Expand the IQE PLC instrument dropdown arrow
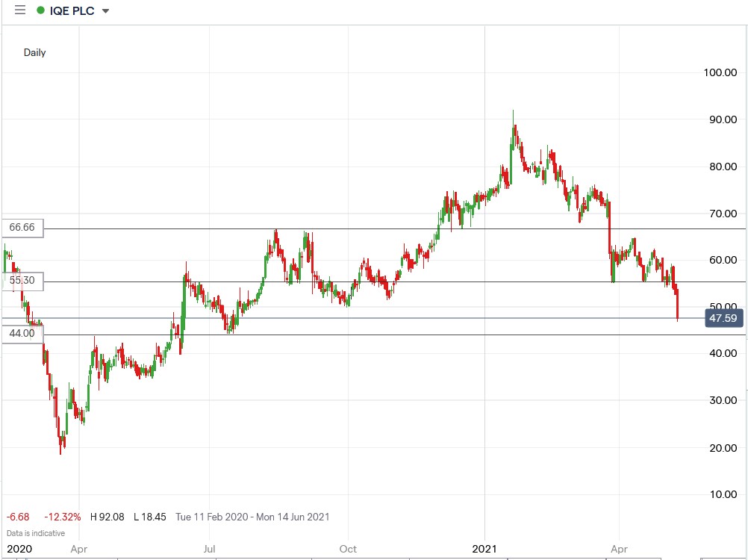The width and height of the screenshot is (748, 560). (x=105, y=11)
